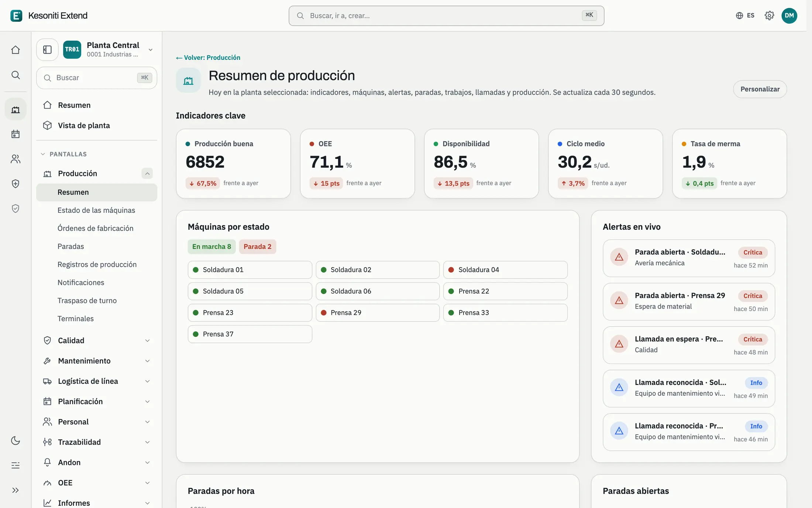
Task: Filter machines by Parada 2
Action: click(x=257, y=246)
